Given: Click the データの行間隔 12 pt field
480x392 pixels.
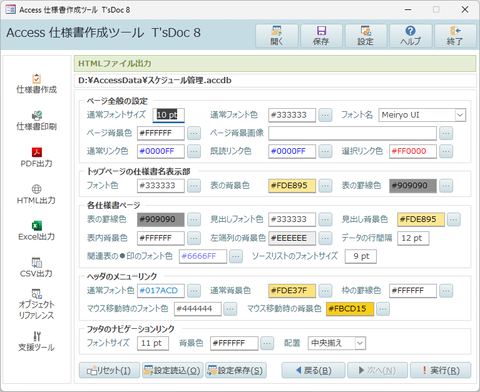Looking at the screenshot, I should (x=413, y=238).
